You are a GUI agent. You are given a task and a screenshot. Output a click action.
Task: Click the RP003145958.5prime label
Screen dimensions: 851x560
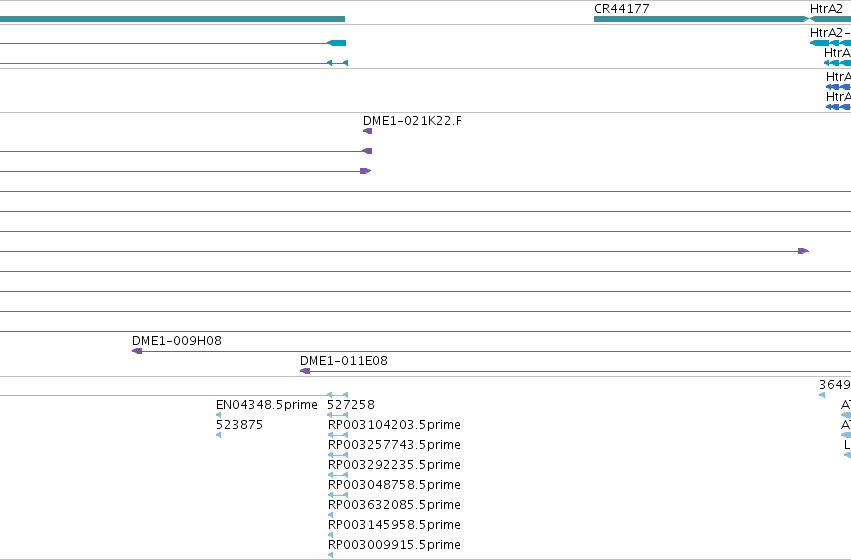pos(394,525)
